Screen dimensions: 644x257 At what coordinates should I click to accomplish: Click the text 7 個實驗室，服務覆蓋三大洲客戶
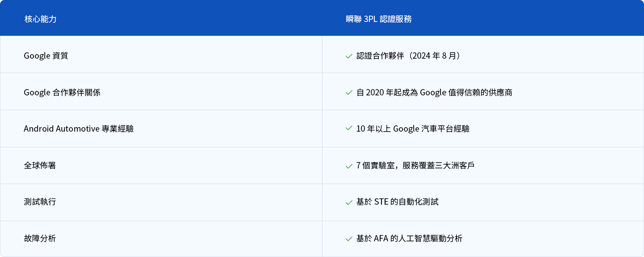[415, 165]
